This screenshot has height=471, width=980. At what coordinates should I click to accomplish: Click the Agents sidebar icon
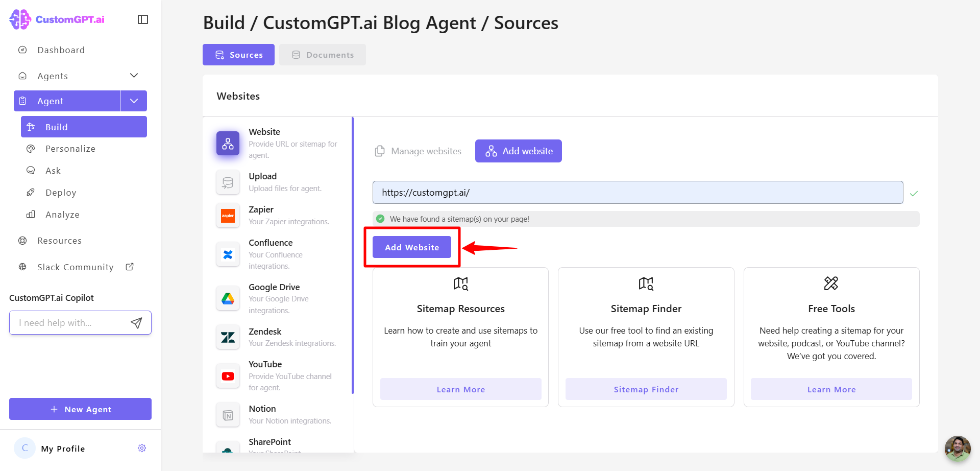[22, 76]
